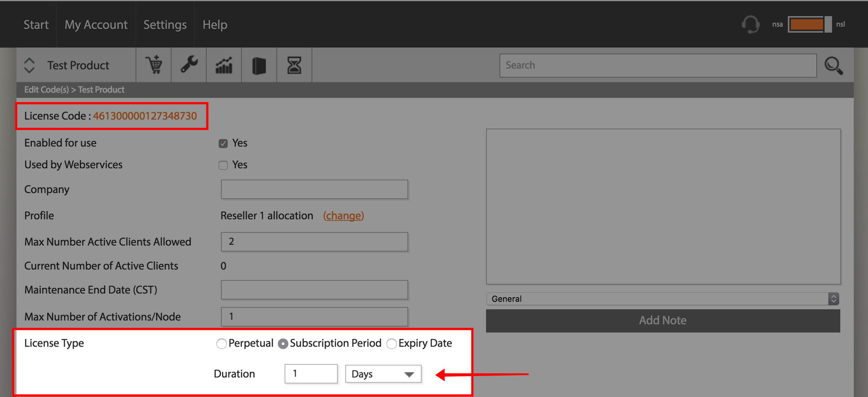The height and width of the screenshot is (397, 868).
Task: Click the Add Note button
Action: coord(663,321)
